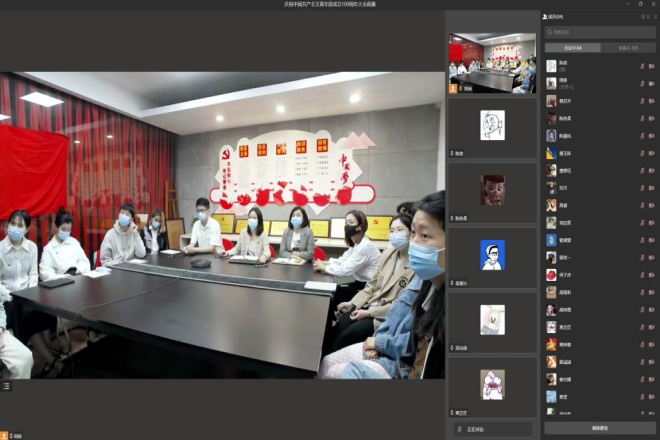Screen dimensions: 660x440
Task: Toggle the host's microphone in member list
Action: coord(642,83)
